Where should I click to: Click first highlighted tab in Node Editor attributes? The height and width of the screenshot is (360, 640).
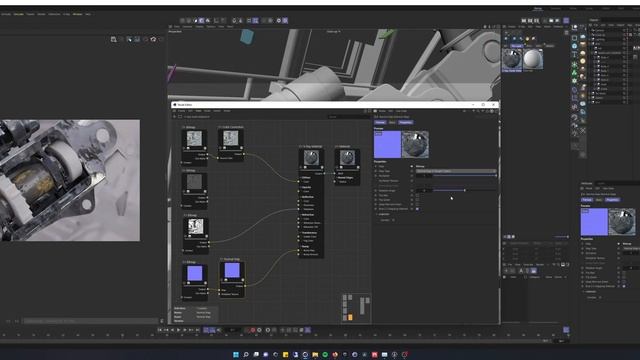[x=380, y=122]
